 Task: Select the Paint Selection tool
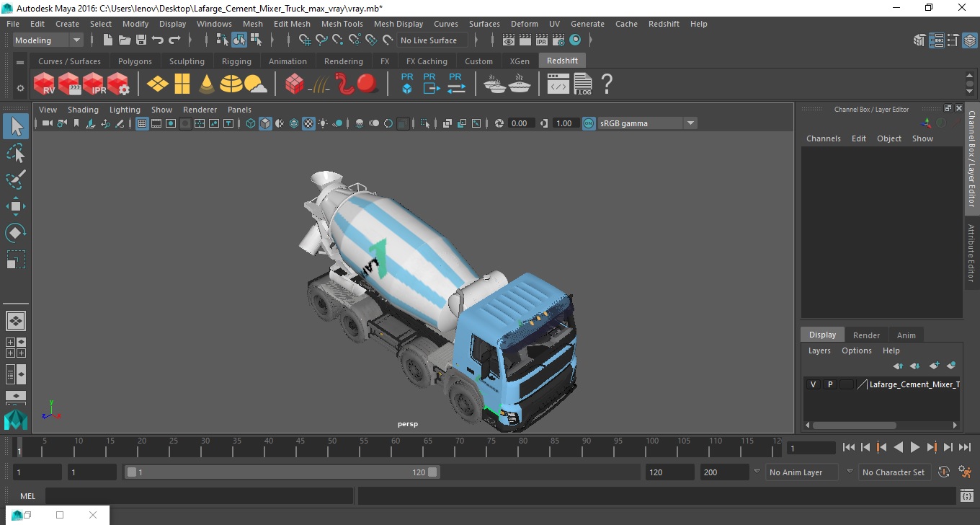point(16,180)
